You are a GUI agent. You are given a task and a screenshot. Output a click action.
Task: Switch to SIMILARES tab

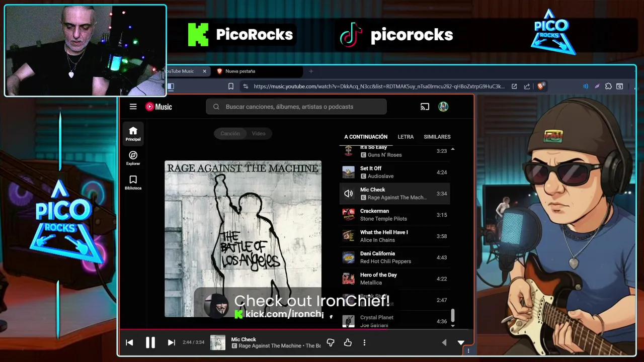(x=437, y=137)
